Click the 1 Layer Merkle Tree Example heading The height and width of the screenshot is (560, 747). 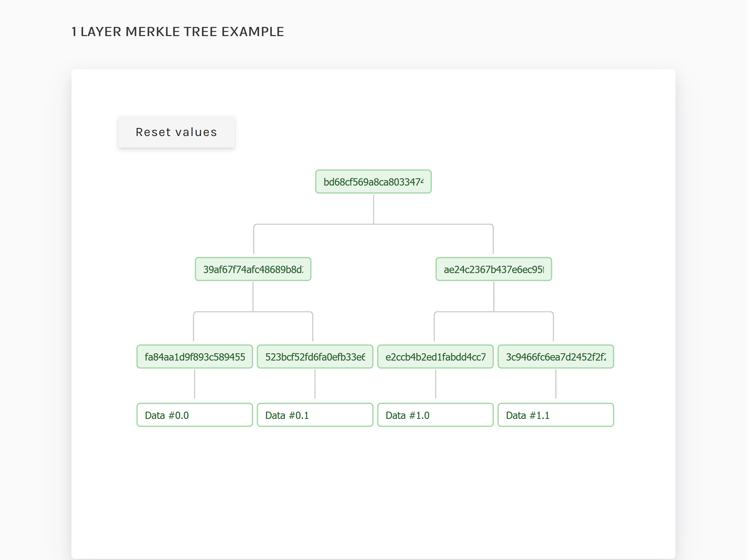click(x=178, y=32)
